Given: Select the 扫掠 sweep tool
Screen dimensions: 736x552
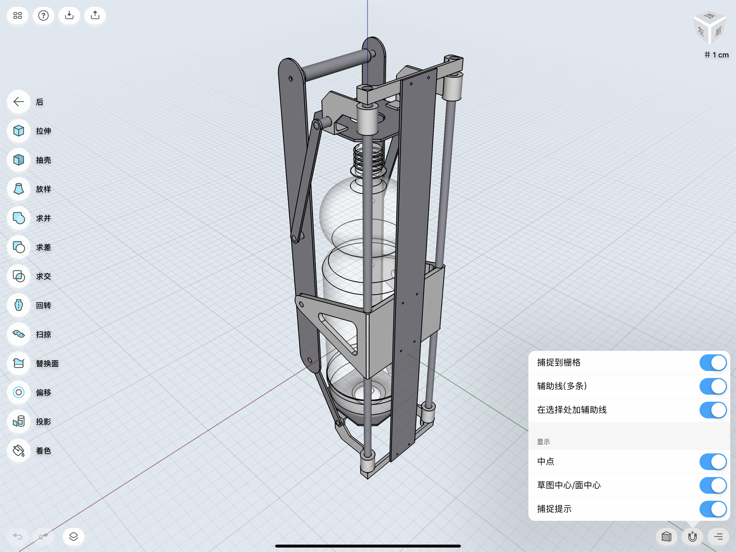Looking at the screenshot, I should pos(18,334).
